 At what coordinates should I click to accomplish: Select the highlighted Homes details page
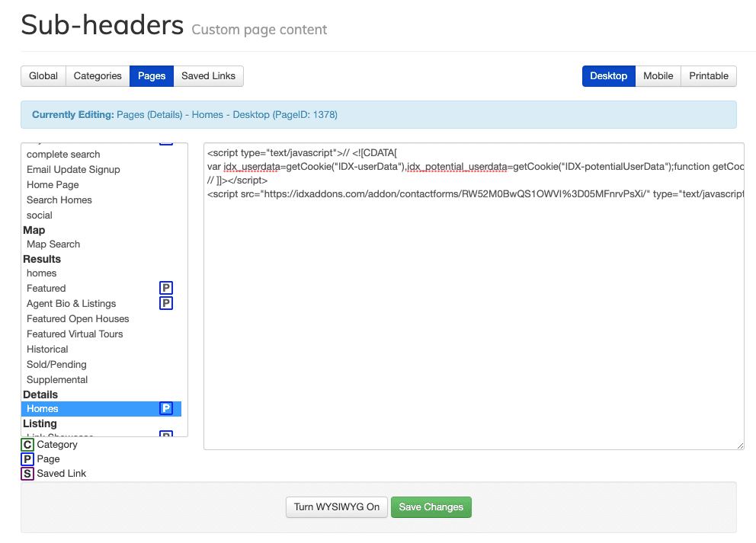click(101, 408)
